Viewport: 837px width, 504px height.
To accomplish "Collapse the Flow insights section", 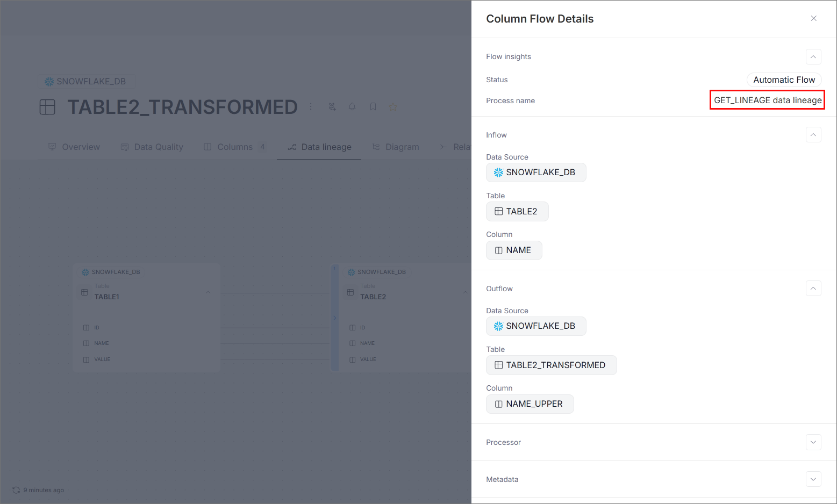I will [813, 56].
